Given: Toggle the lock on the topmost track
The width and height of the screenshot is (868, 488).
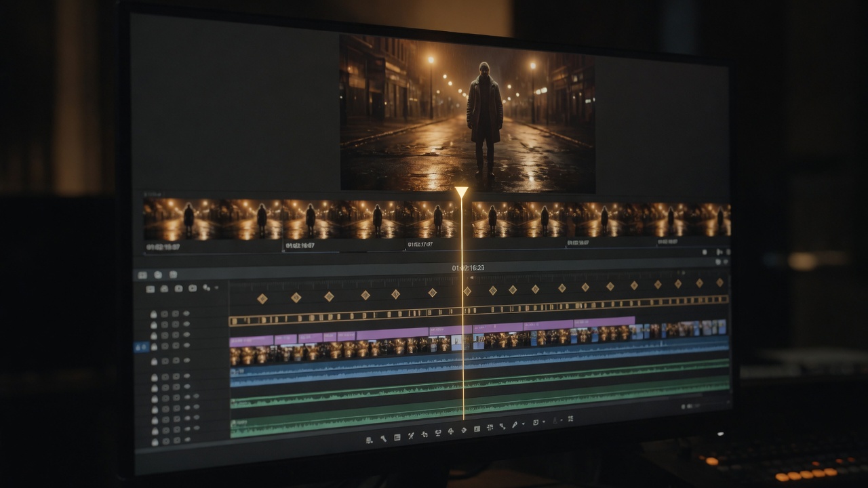Looking at the screenshot, I should 153,314.
